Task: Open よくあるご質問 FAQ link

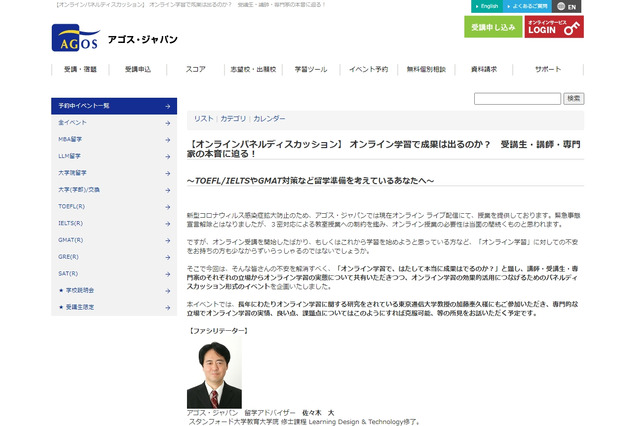Action: pos(527,6)
